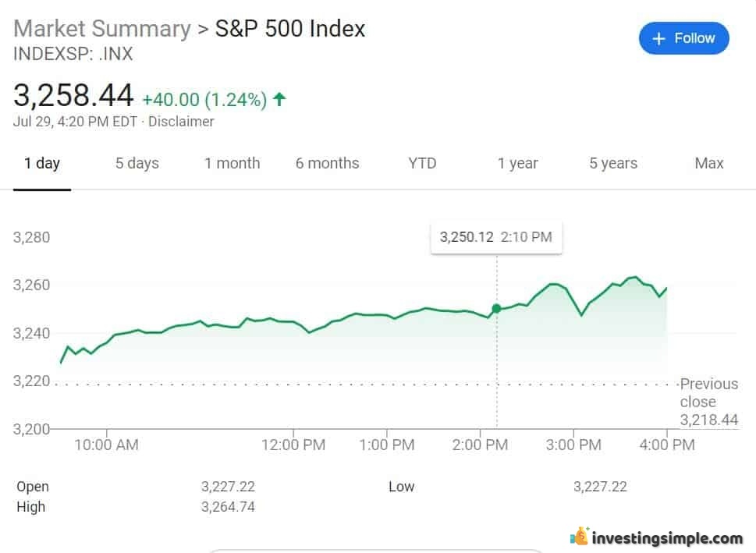
Task: Follow the S&P 500 Index
Action: click(683, 38)
